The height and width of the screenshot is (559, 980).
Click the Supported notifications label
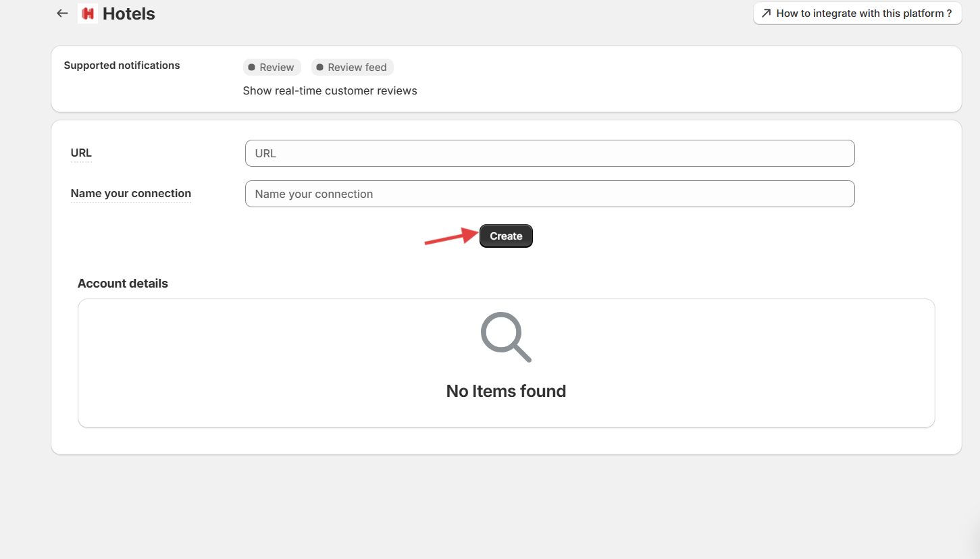point(122,65)
